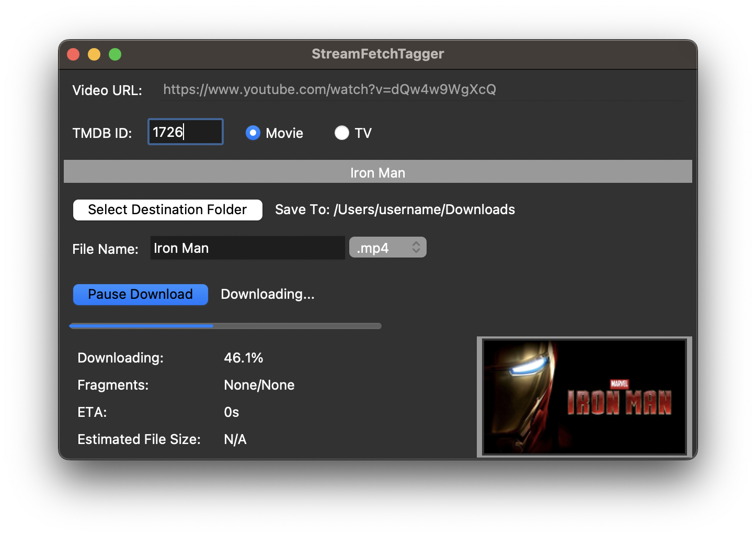The image size is (756, 537).
Task: Click the N/A estimated file size value
Action: click(235, 439)
